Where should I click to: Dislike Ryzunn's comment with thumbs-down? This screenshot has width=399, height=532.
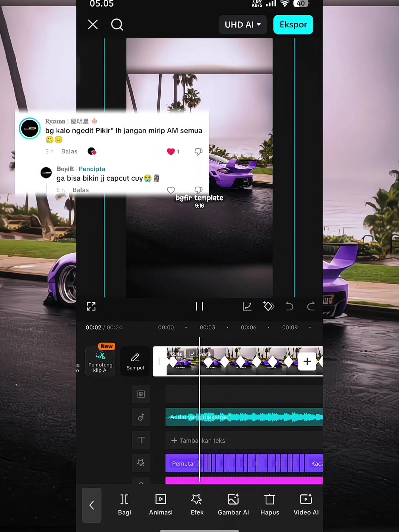coord(198,151)
